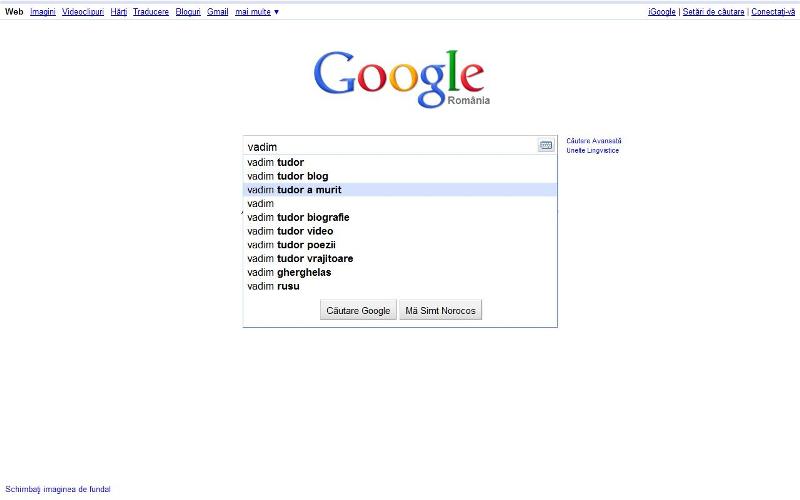Click the 'Căutare Avansată' link

tap(594, 141)
